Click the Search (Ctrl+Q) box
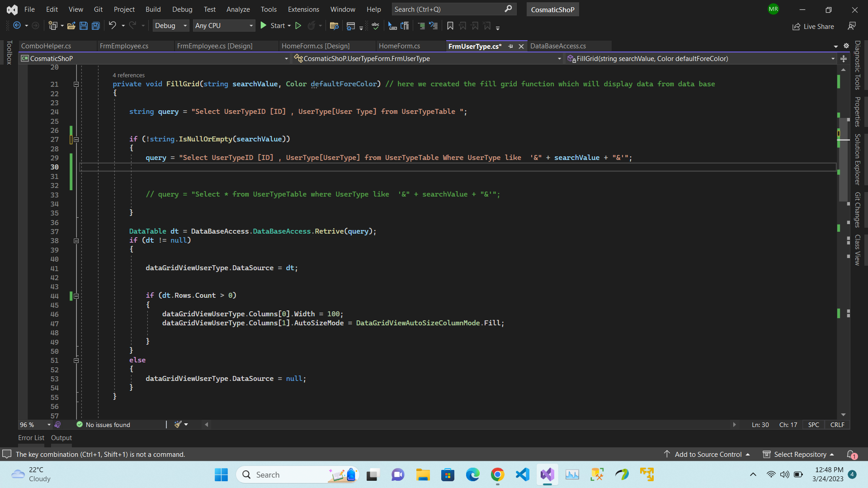The width and height of the screenshot is (868, 488). (x=454, y=9)
